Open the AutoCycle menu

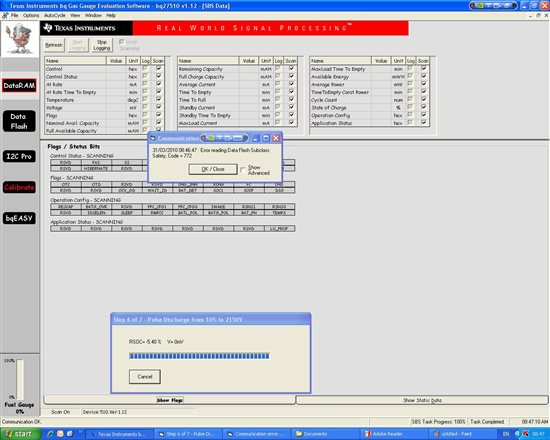coord(54,15)
